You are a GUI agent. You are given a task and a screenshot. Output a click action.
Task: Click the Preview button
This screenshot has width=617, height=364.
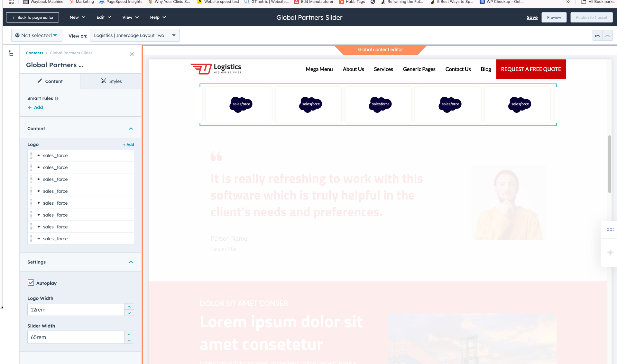tap(554, 17)
